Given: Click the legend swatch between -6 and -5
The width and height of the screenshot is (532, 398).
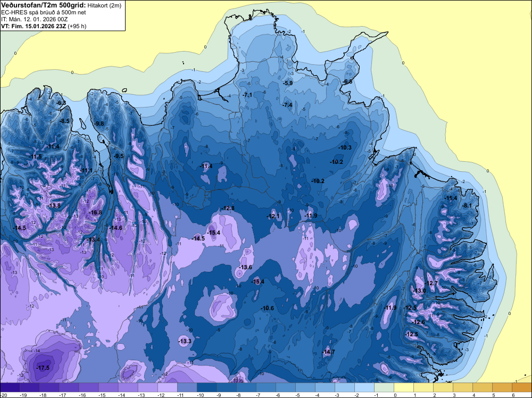Looking at the screenshot, I should [x=285, y=387].
